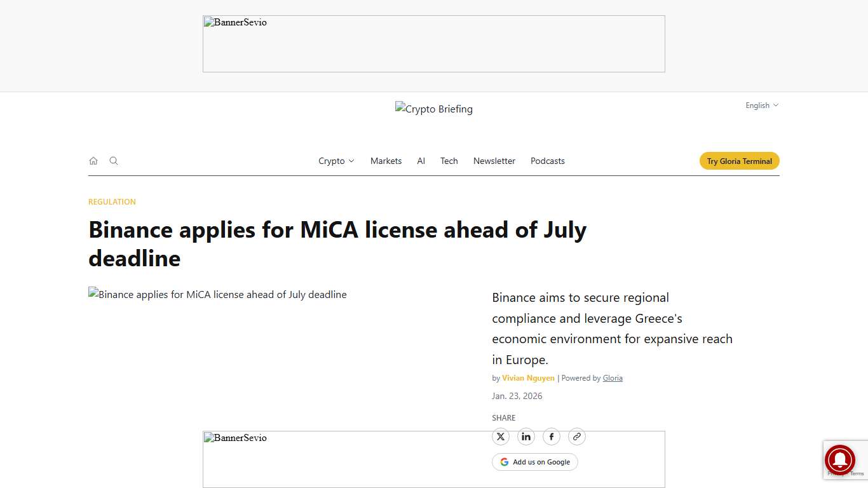Share the article on X
The height and width of the screenshot is (488, 868).
point(501,437)
